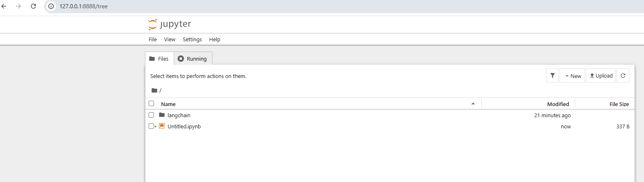Go back in browser history

(x=4, y=6)
